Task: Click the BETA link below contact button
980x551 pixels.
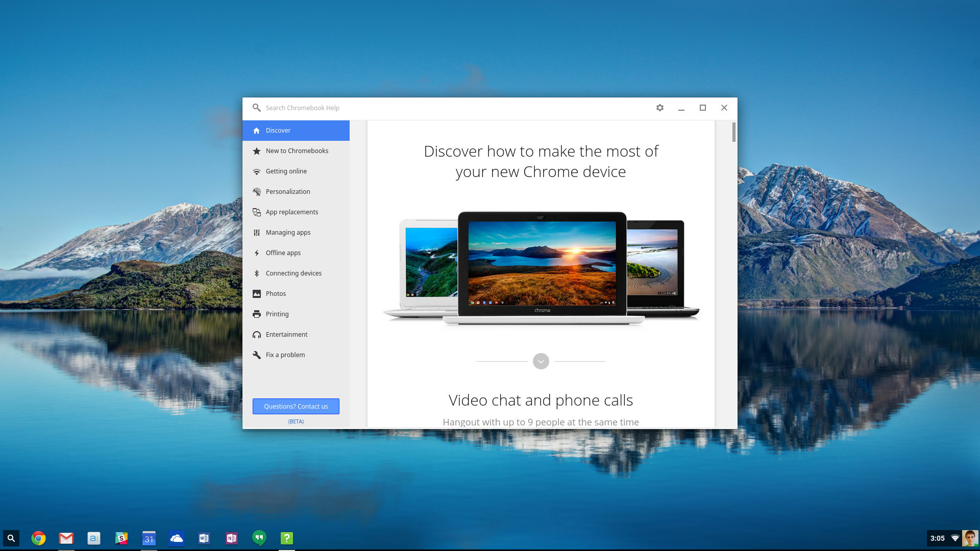Action: pyautogui.click(x=296, y=421)
